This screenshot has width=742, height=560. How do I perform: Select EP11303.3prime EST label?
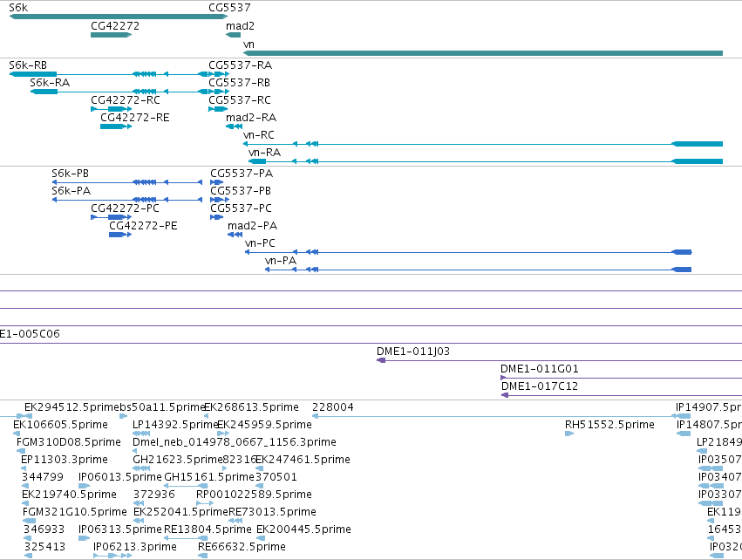[x=65, y=460]
